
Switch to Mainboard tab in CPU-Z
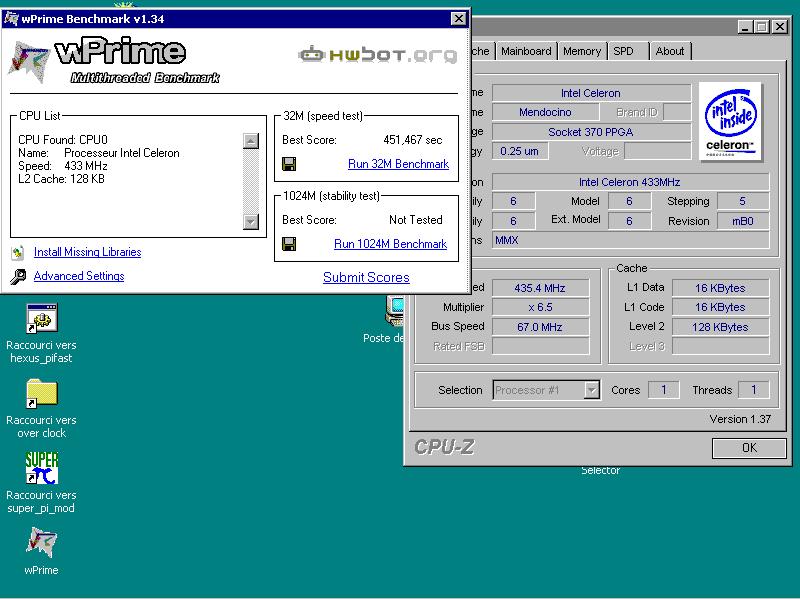526,51
